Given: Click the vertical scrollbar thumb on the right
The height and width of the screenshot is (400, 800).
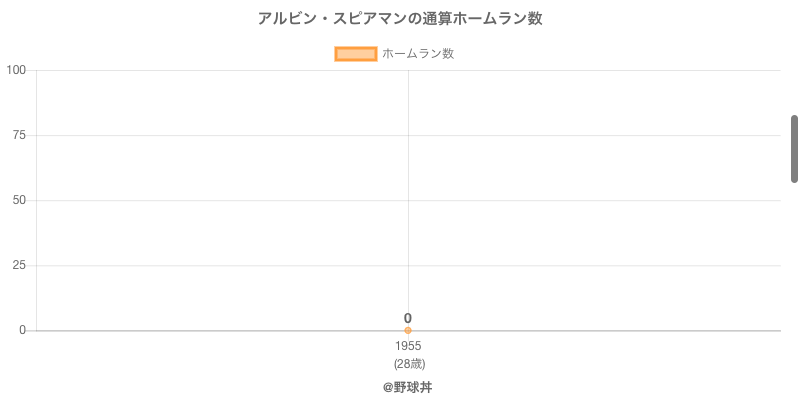Looking at the screenshot, I should 794,149.
